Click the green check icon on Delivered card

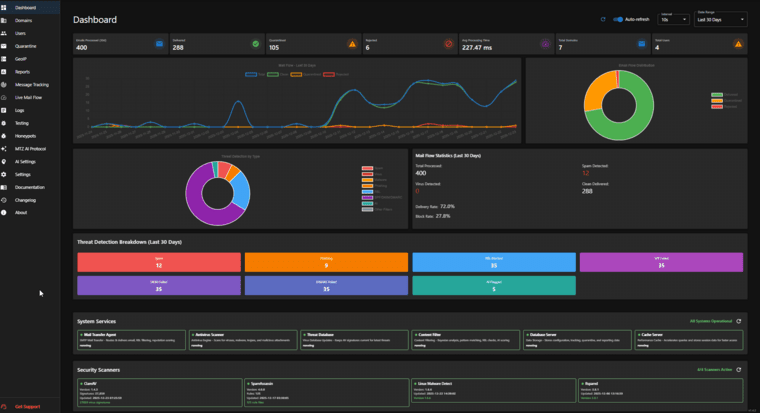[x=255, y=44]
